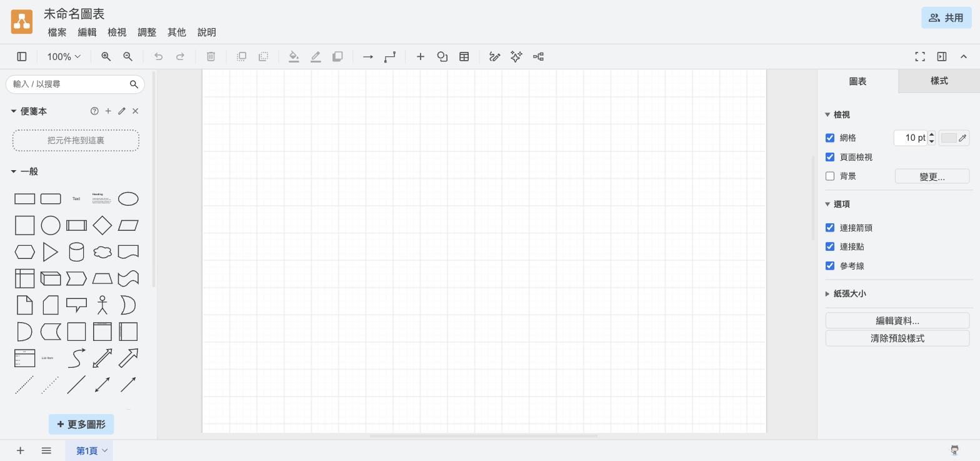This screenshot has width=980, height=461.
Task: Click the undo arrow icon
Action: (x=159, y=57)
